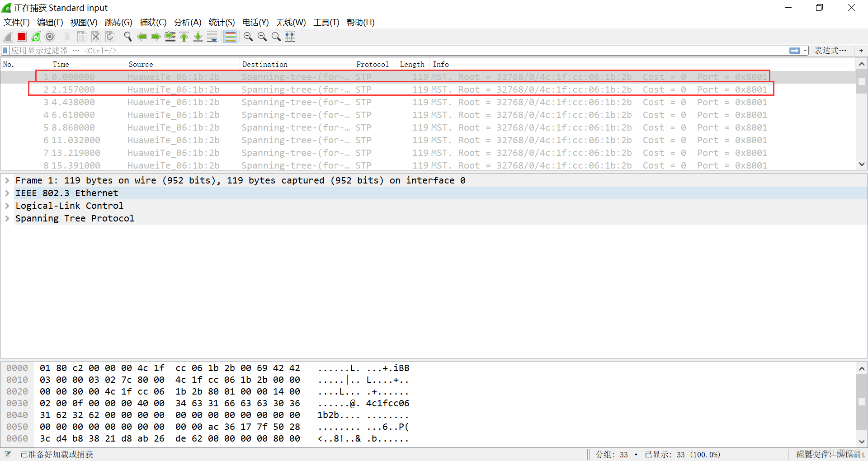Image resolution: width=868 pixels, height=461 pixels.
Task: Stop the capture with the red square
Action: 22,37
